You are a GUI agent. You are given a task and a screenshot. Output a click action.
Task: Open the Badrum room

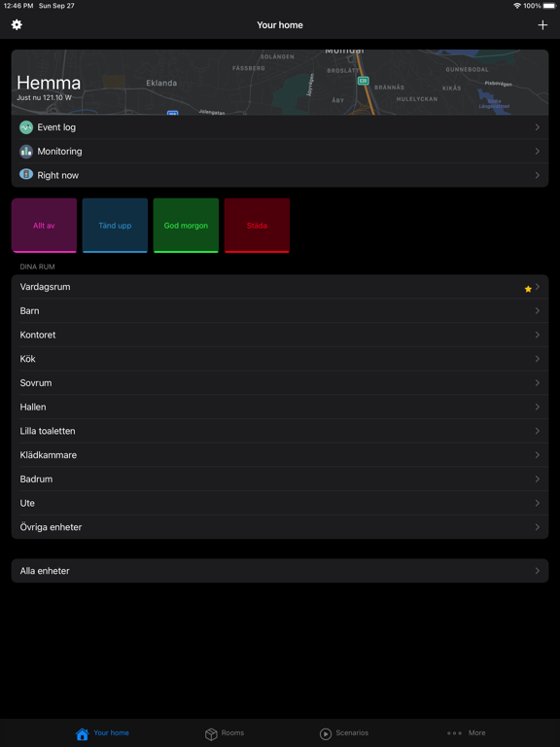pyautogui.click(x=280, y=480)
